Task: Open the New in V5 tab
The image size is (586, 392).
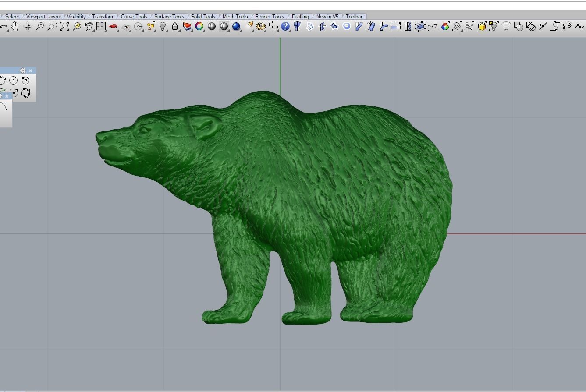Action: click(x=327, y=17)
